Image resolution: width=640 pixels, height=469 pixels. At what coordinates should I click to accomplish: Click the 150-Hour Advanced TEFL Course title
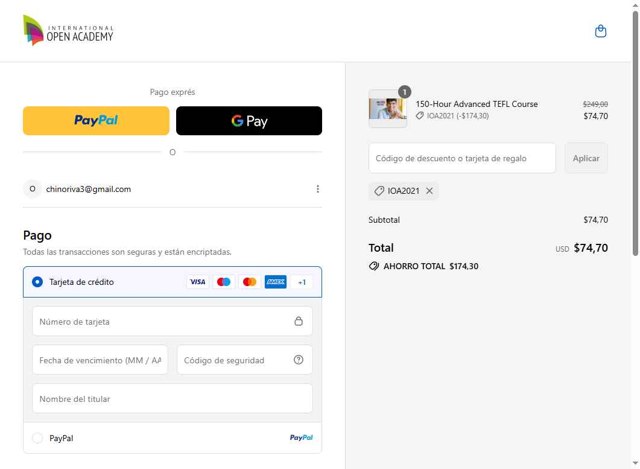pos(476,104)
